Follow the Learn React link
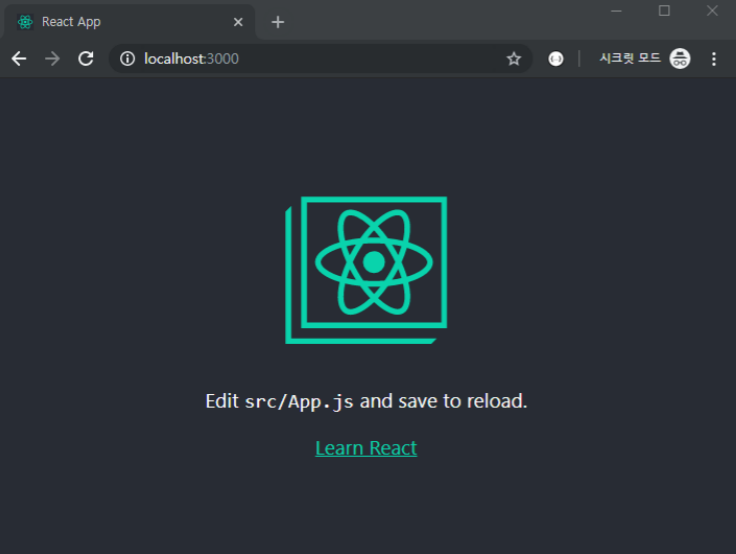 click(x=366, y=448)
